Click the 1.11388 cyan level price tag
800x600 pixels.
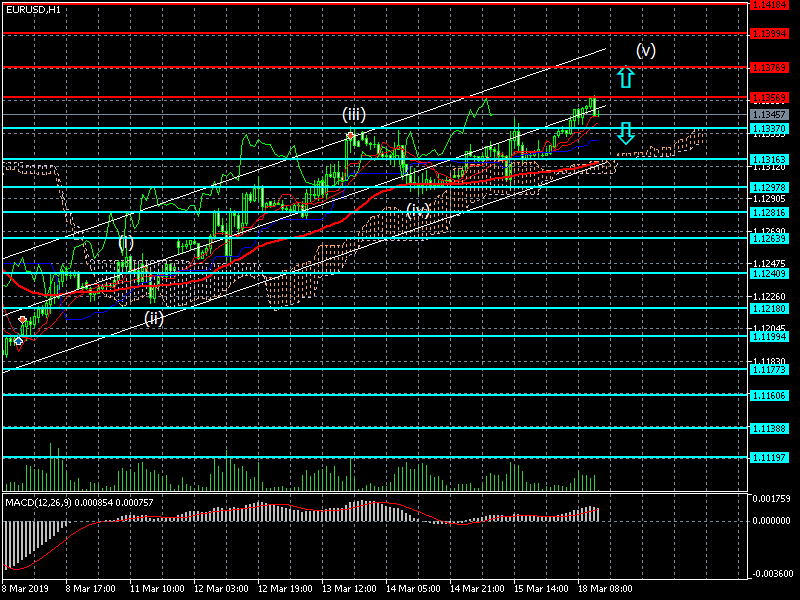coord(769,429)
